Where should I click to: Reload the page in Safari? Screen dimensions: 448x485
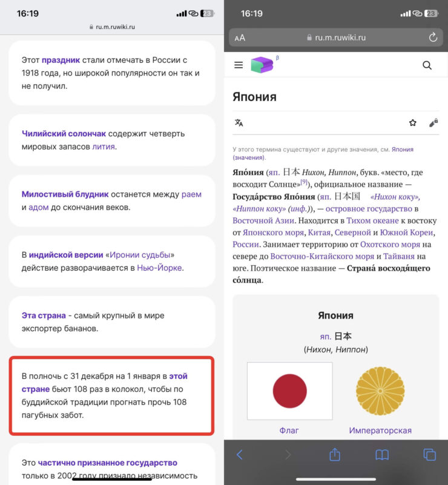433,38
